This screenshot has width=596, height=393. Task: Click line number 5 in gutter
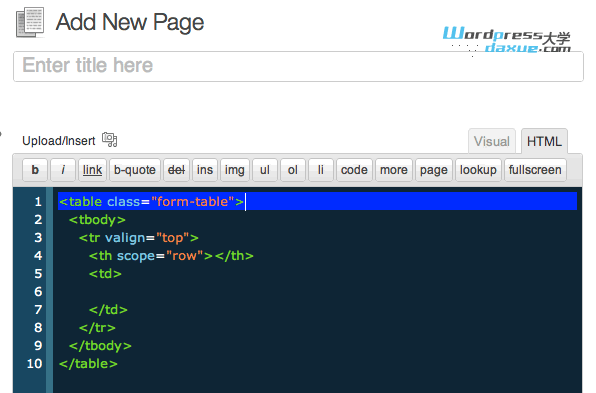click(x=38, y=274)
